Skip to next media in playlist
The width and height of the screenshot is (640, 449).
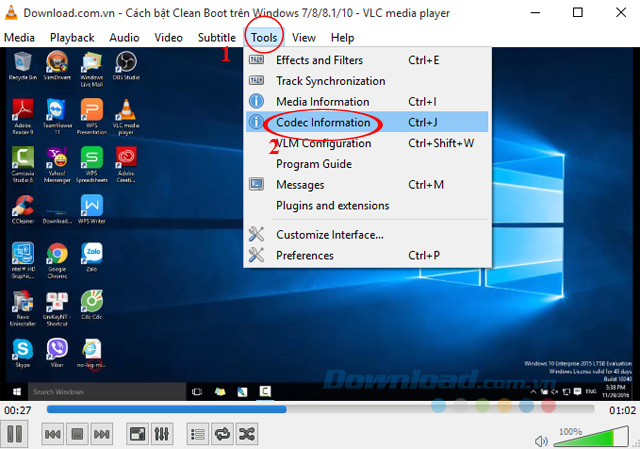coord(101,434)
